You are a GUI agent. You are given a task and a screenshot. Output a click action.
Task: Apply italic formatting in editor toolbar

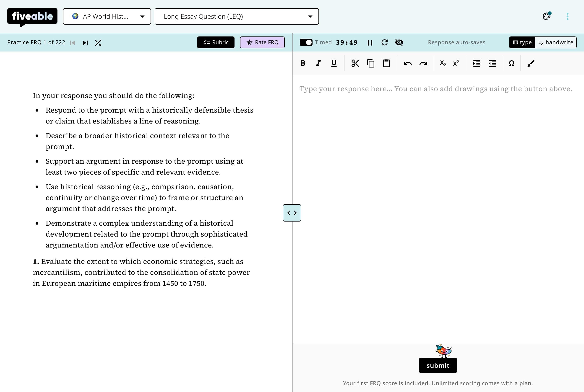[318, 63]
